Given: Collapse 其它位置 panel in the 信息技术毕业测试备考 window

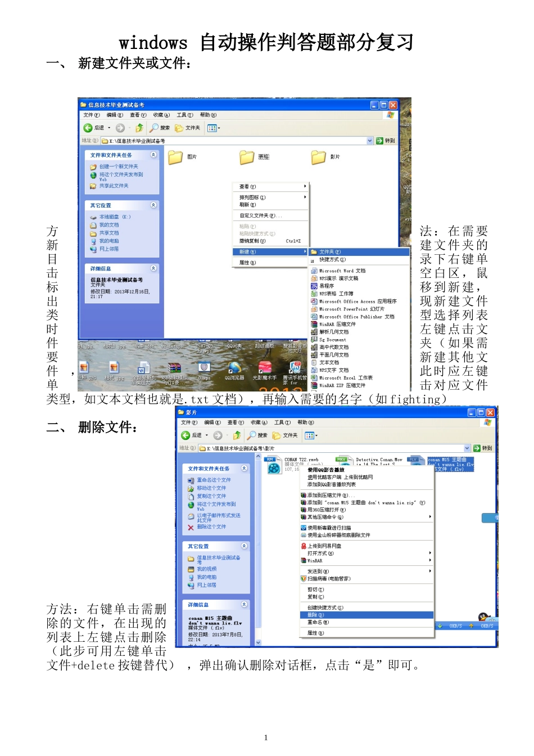Looking at the screenshot, I should point(153,205).
